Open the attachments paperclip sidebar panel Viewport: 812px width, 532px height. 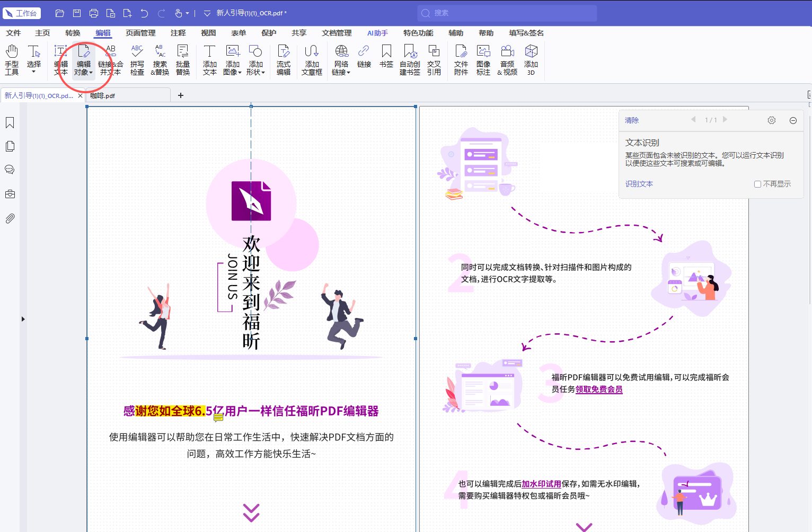(x=10, y=218)
